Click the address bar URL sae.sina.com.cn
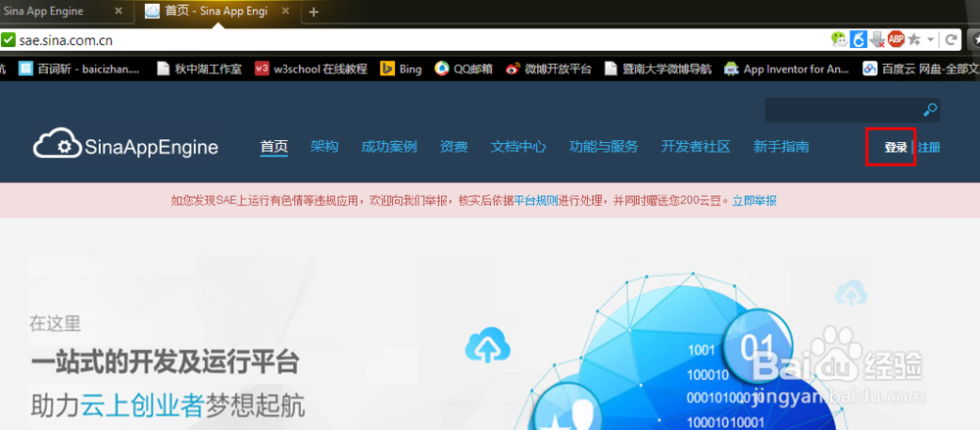Viewport: 980px width, 430px height. (67, 40)
